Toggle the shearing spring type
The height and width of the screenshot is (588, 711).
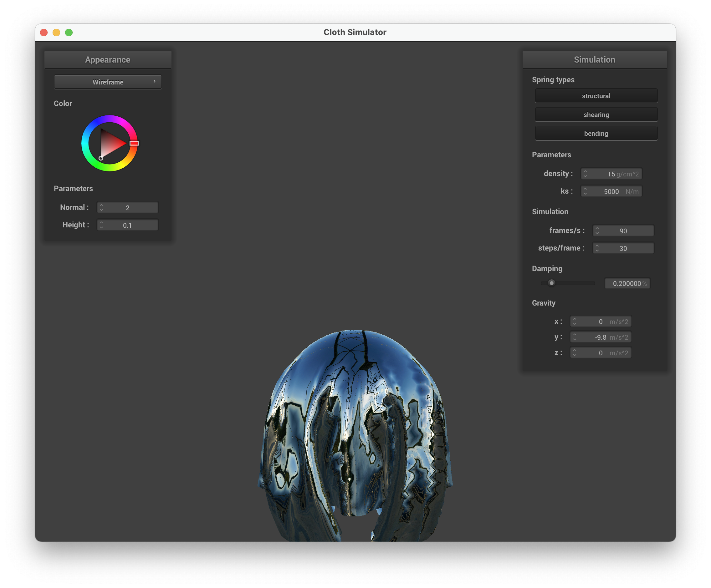pyautogui.click(x=596, y=115)
